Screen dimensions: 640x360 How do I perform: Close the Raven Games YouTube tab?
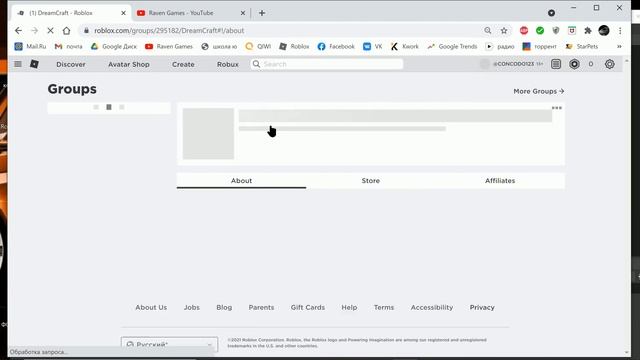click(x=243, y=13)
